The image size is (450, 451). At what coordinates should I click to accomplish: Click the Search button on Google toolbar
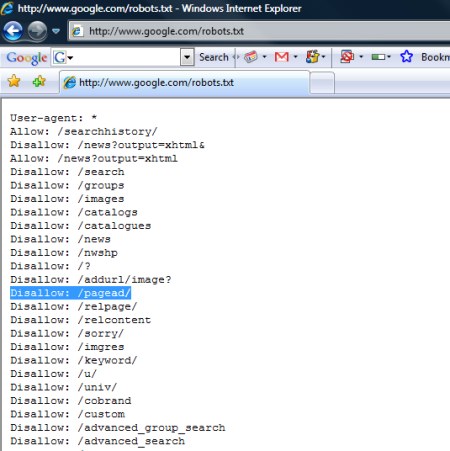pyautogui.click(x=214, y=57)
